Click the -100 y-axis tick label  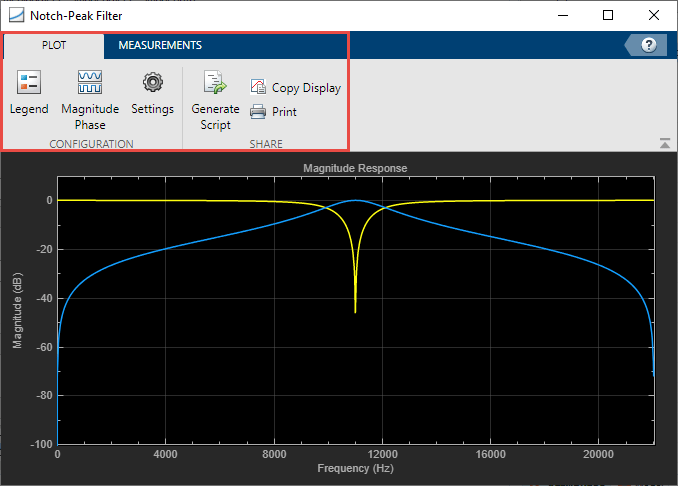tap(42, 444)
